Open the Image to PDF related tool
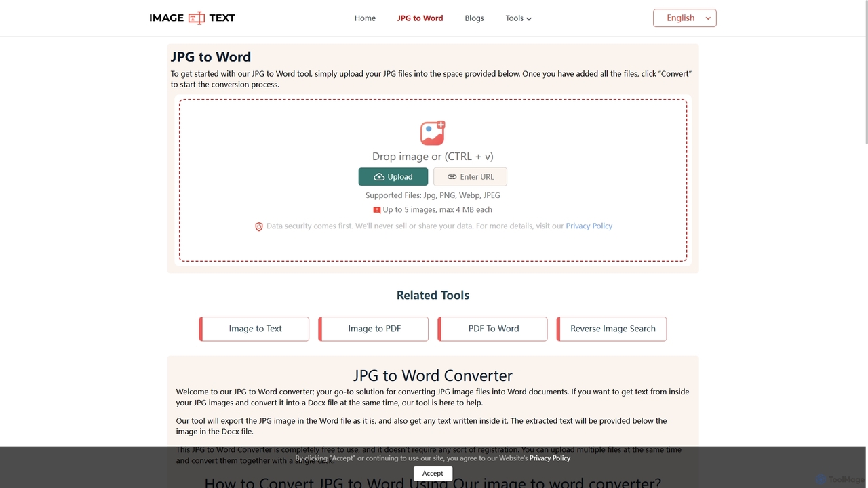868x488 pixels. (374, 329)
